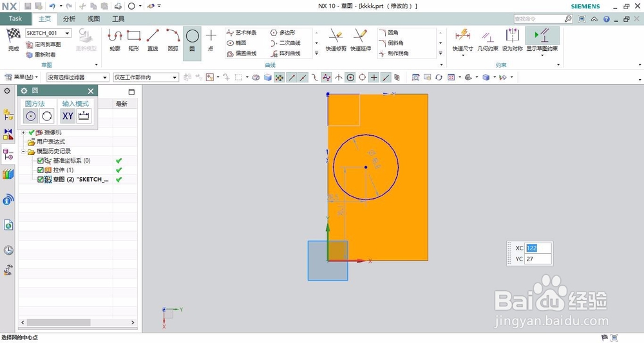Open the Constraint Navigator sidebar tab

point(8,134)
